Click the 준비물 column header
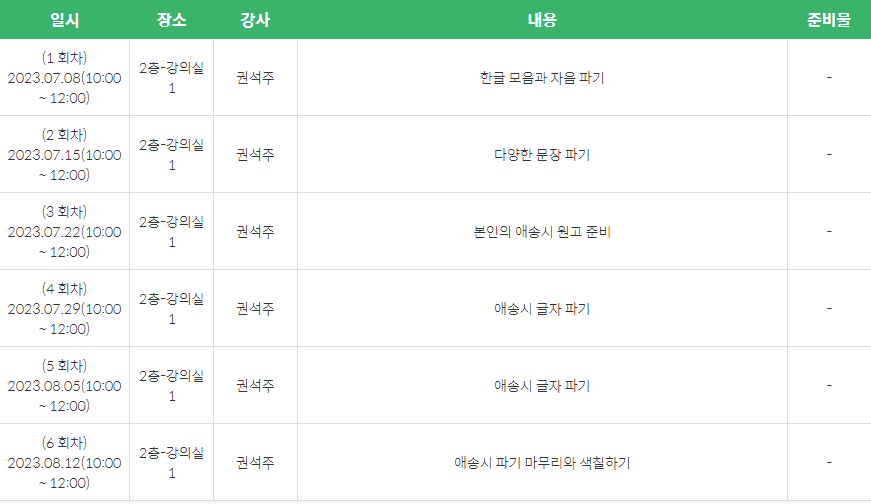871x504 pixels. coord(829,20)
